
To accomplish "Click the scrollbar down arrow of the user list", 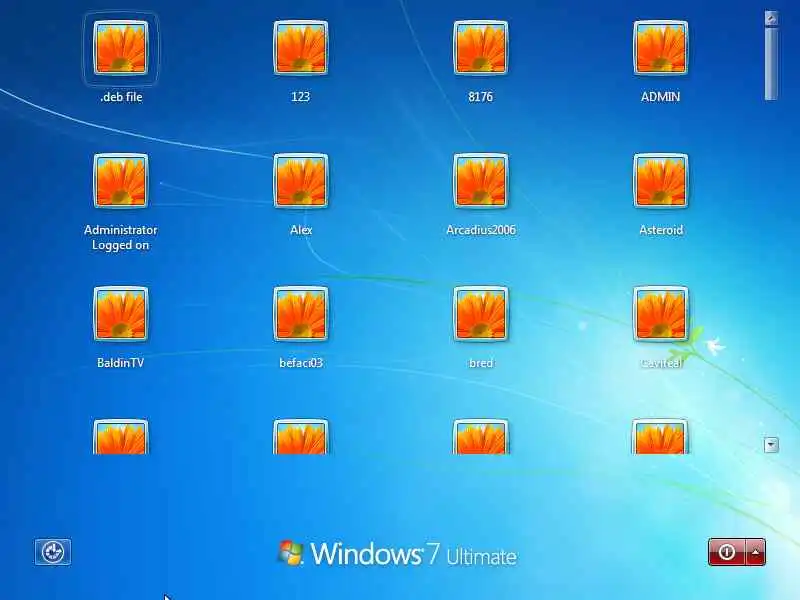I will pos(771,445).
